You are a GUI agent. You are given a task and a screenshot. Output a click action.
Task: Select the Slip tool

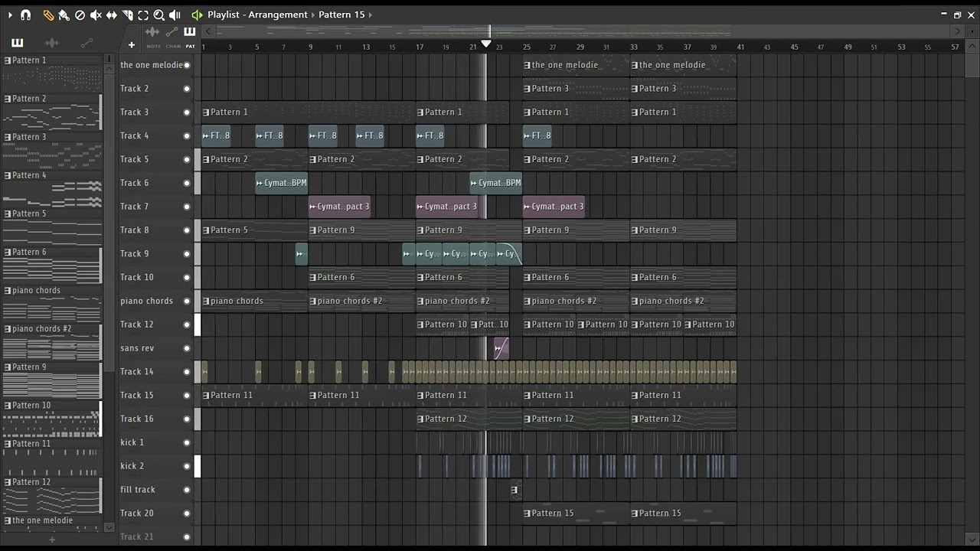click(x=112, y=15)
